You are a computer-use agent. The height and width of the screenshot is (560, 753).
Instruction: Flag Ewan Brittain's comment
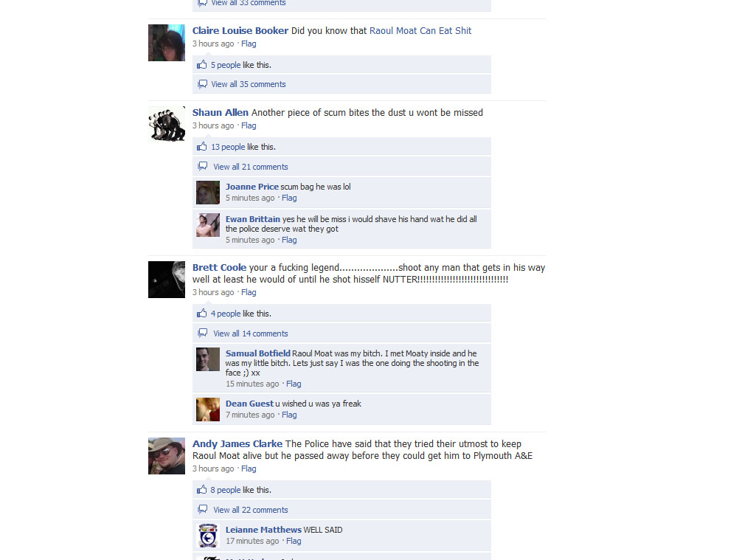pos(289,240)
